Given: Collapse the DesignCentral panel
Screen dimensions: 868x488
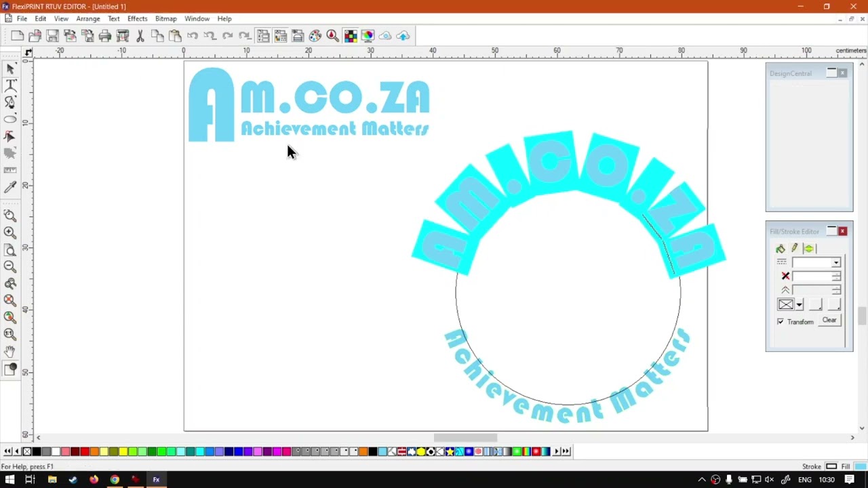Looking at the screenshot, I should pyautogui.click(x=831, y=73).
